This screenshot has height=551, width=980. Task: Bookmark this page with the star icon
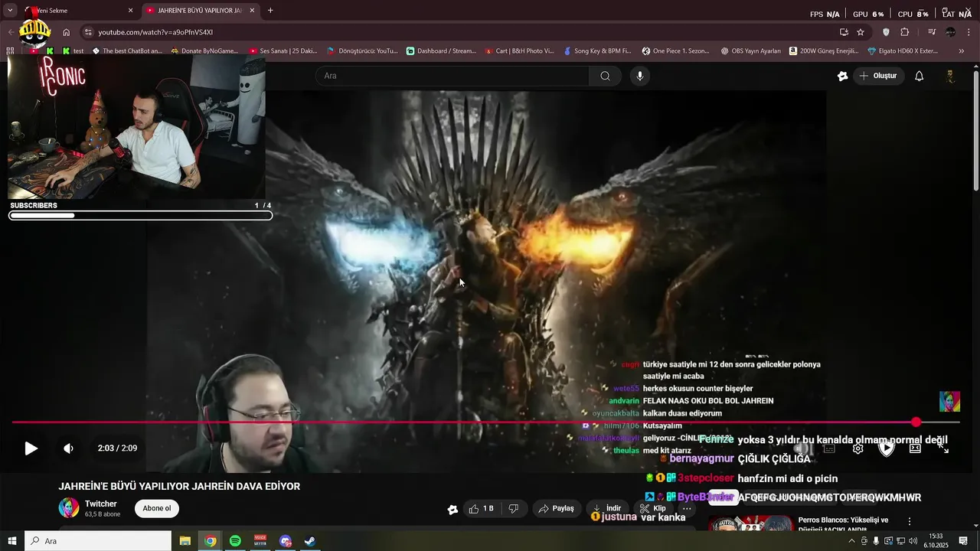pyautogui.click(x=861, y=32)
